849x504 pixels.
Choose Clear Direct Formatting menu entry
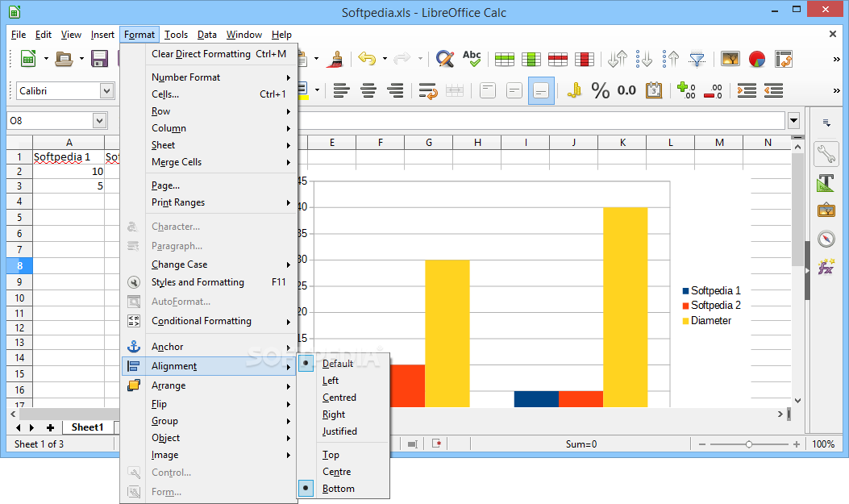pos(221,54)
